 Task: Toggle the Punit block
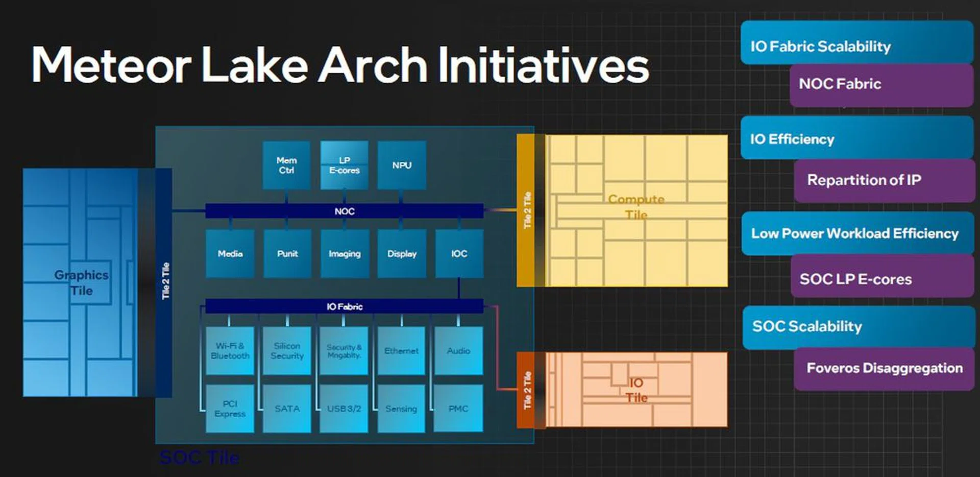(287, 253)
